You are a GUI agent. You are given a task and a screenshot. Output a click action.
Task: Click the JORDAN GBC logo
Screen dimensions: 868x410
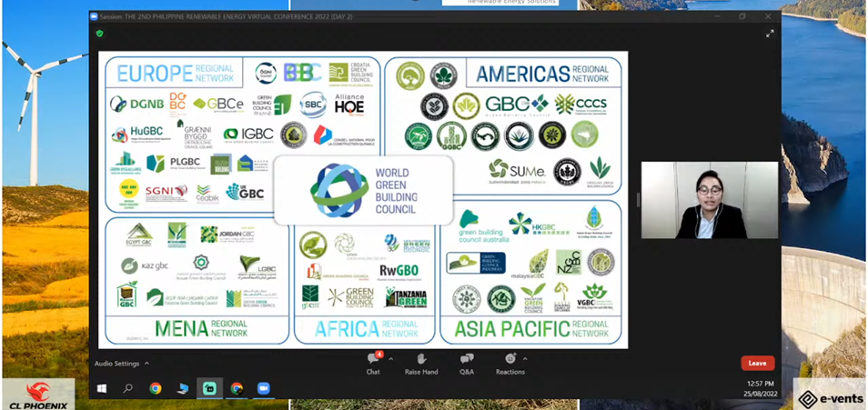pos(228,235)
